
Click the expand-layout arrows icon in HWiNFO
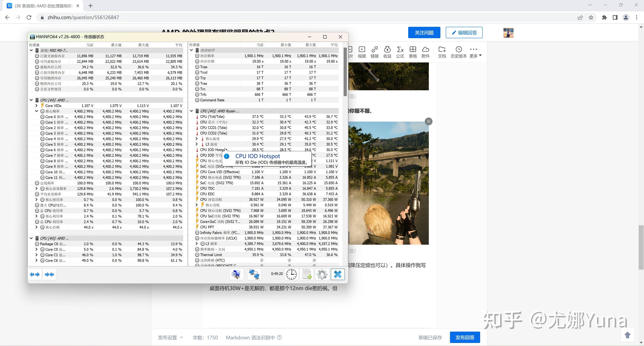point(35,275)
